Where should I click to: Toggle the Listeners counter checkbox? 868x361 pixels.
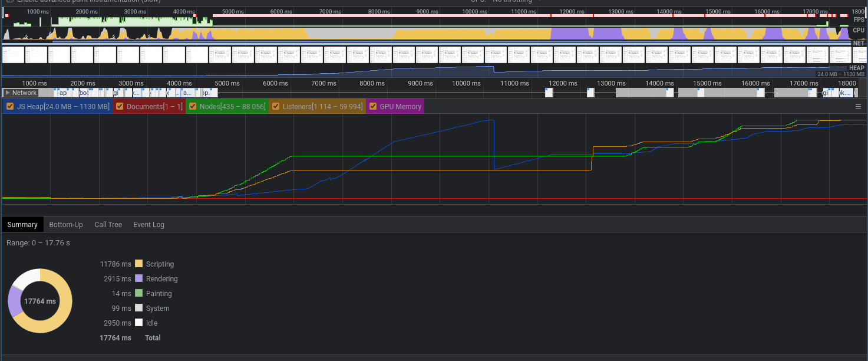tap(276, 107)
